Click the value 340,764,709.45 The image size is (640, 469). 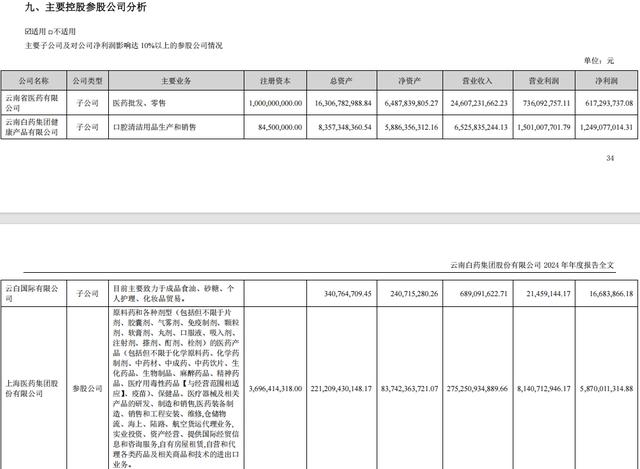(x=348, y=293)
